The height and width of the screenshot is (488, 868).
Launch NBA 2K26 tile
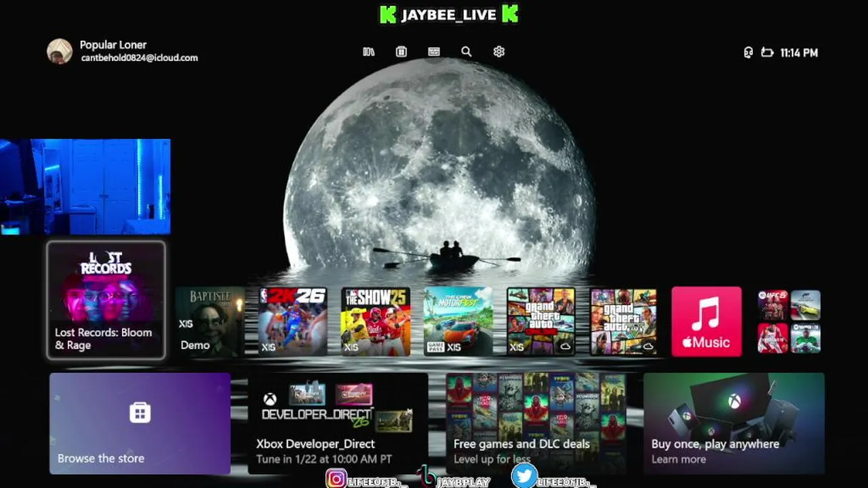(x=293, y=321)
